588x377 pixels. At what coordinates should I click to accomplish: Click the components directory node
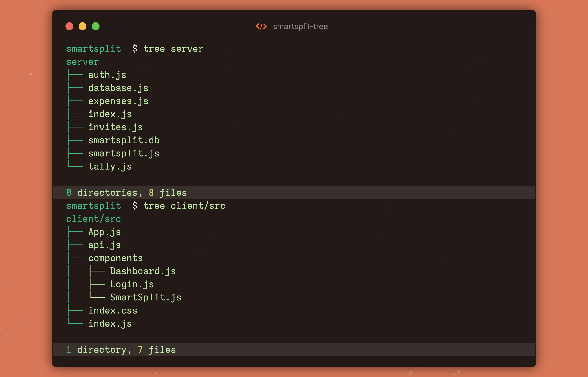pos(115,258)
